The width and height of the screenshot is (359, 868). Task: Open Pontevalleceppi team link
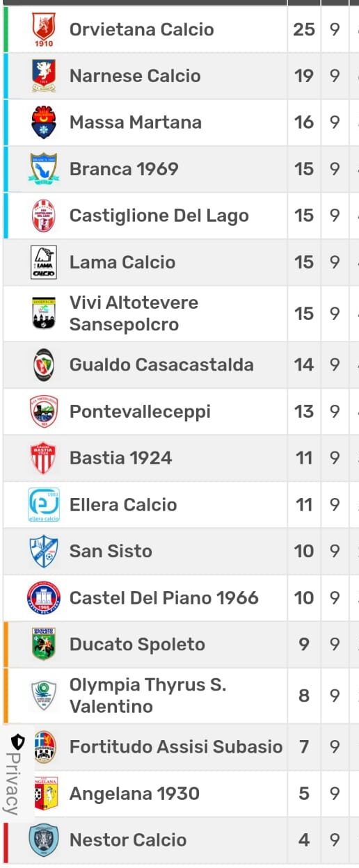[140, 412]
